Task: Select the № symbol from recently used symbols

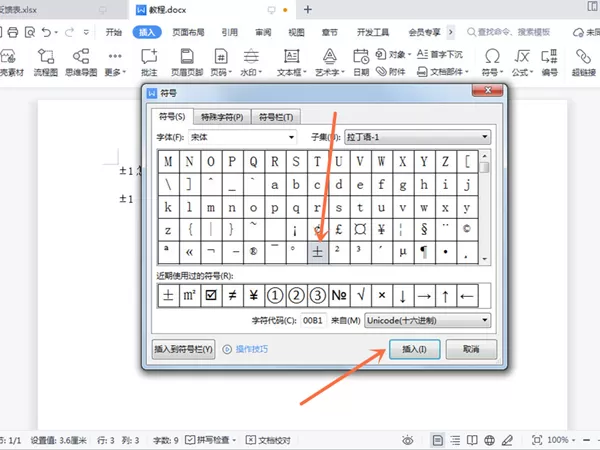Action: [339, 295]
